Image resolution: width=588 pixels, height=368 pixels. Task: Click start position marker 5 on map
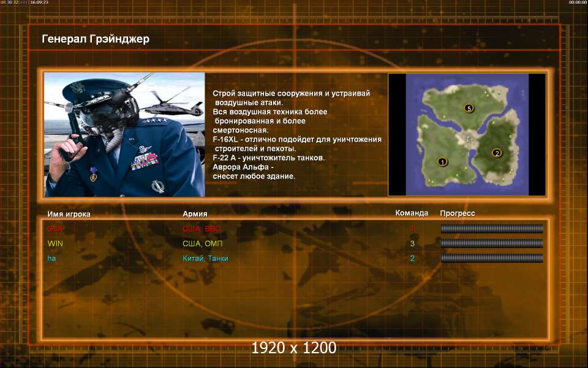tap(469, 108)
